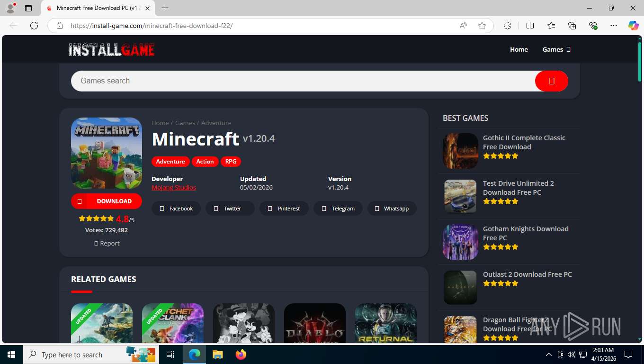Go to Home in site navigation
Image resolution: width=644 pixels, height=364 pixels.
[519, 49]
